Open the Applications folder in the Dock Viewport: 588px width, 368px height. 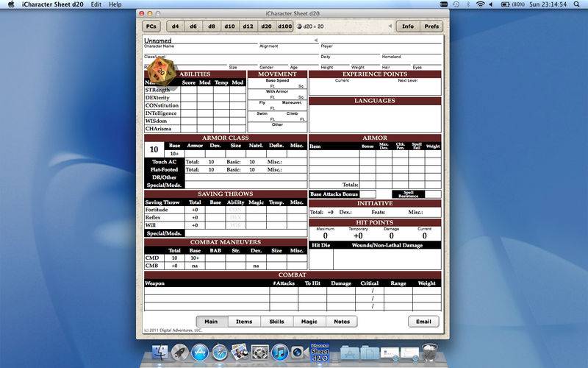pyautogui.click(x=350, y=353)
